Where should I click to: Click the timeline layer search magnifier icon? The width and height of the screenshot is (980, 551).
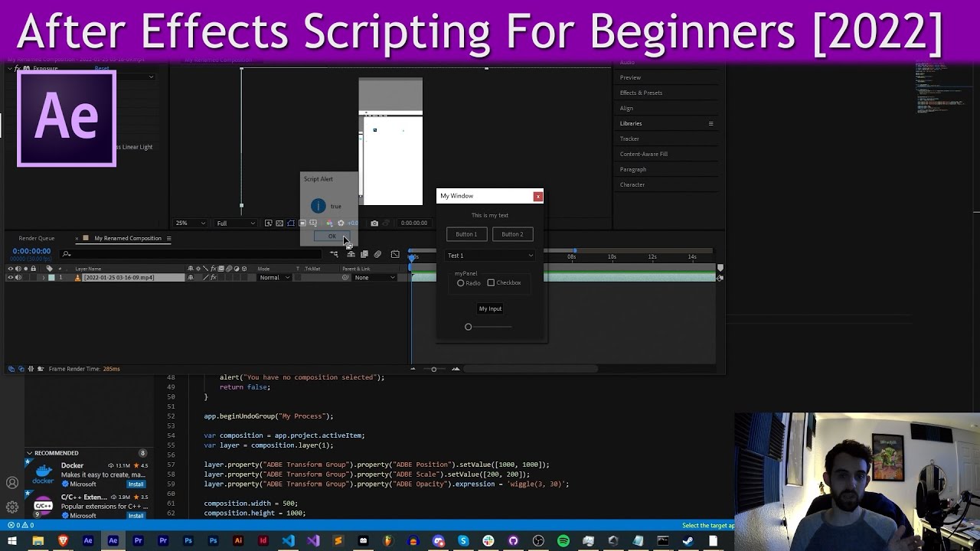click(x=67, y=254)
